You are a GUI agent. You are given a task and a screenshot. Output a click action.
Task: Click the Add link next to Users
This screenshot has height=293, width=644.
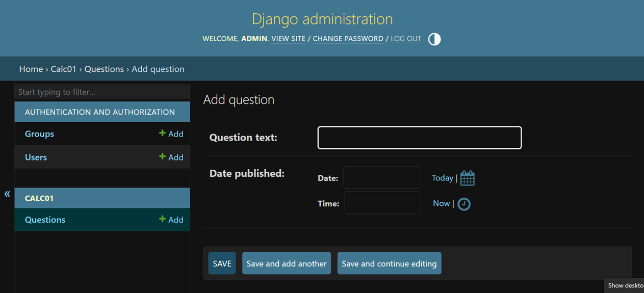coord(171,157)
